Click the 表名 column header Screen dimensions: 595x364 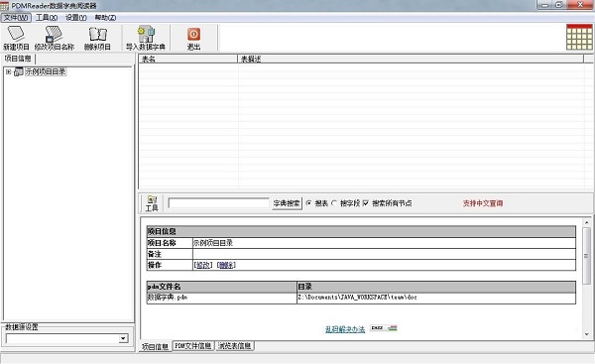click(187, 59)
